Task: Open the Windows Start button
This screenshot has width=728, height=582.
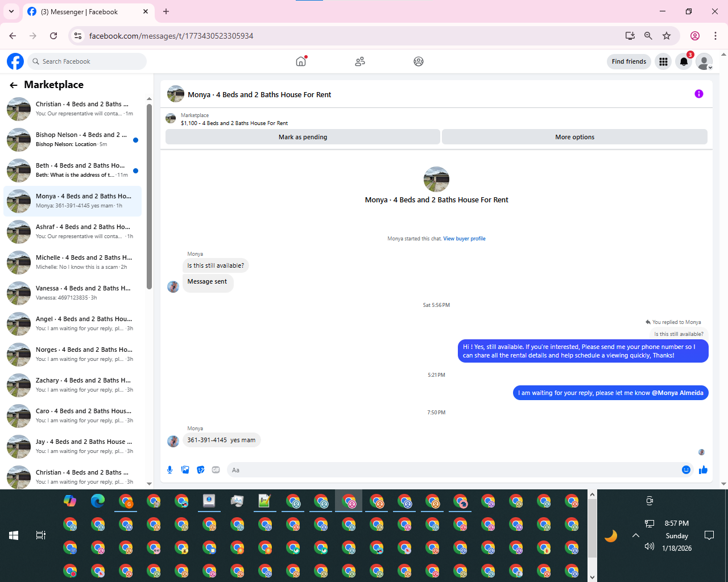Action: pyautogui.click(x=14, y=535)
